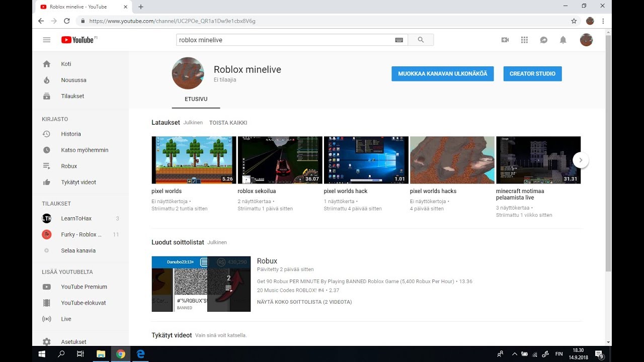Open Microsoft Edge from taskbar
Image resolution: width=644 pixels, height=362 pixels.
coord(141,354)
